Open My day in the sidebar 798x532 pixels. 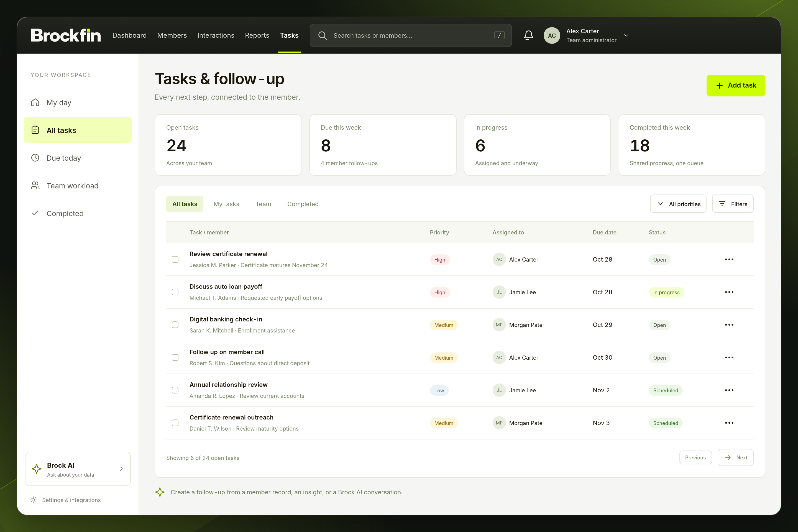[x=78, y=103]
